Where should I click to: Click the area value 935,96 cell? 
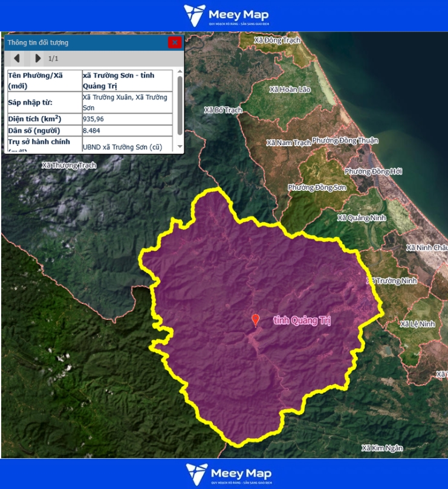click(128, 119)
